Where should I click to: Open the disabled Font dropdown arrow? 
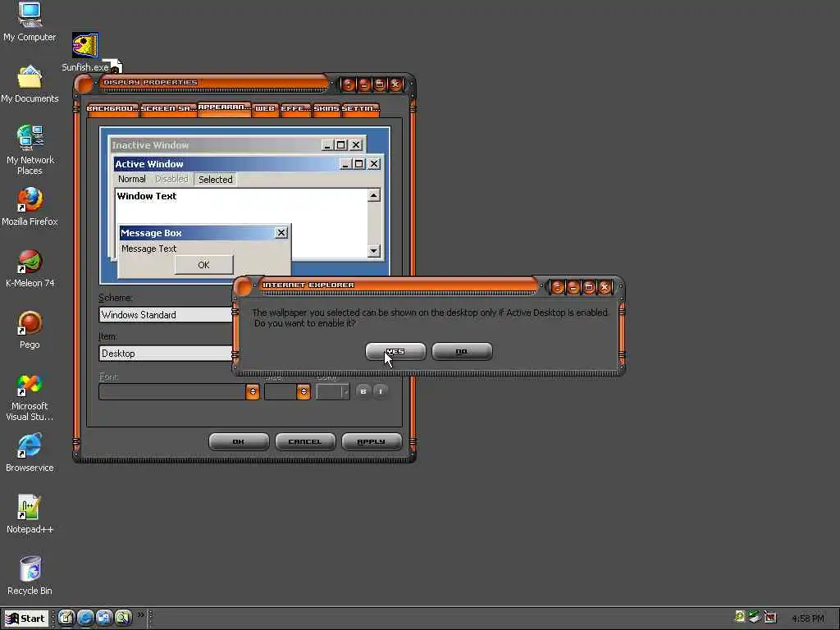[253, 392]
